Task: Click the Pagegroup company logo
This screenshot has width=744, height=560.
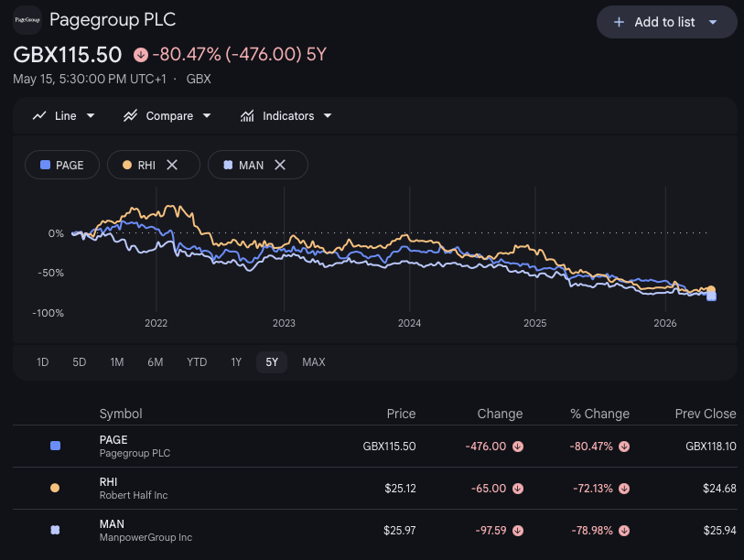Action: pos(27,20)
